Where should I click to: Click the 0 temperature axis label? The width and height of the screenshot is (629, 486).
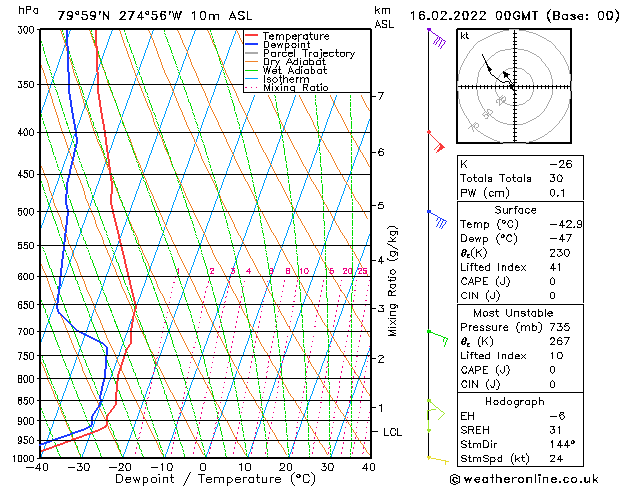(203, 467)
